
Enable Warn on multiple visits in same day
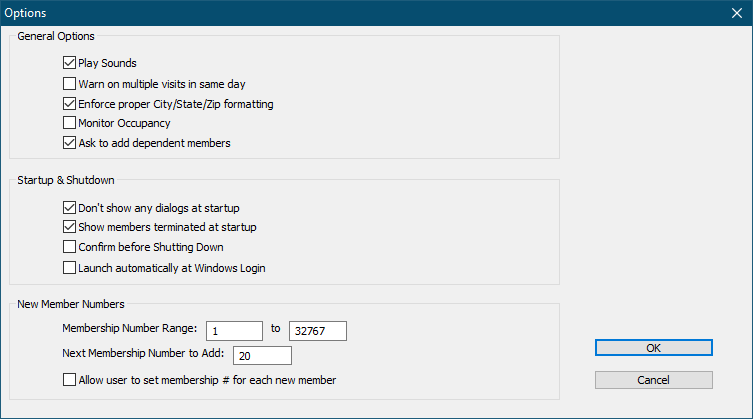tap(69, 84)
